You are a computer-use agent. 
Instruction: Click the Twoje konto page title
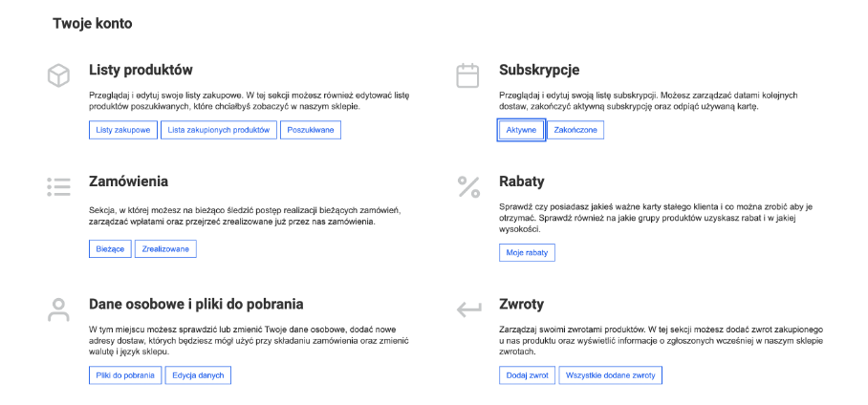click(93, 24)
